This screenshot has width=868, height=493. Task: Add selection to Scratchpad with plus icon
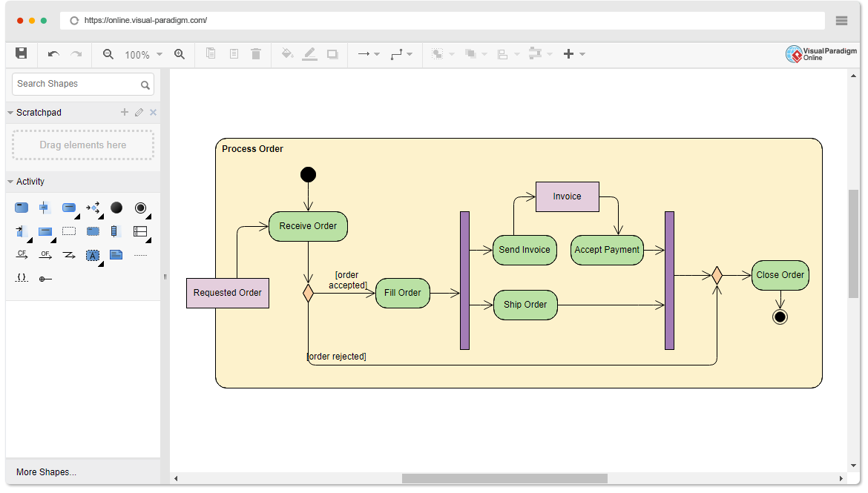coord(125,113)
